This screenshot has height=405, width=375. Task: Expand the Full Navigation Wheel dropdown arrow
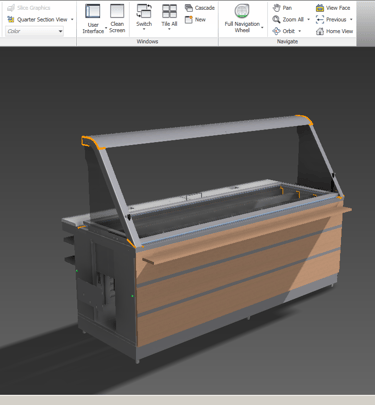pyautogui.click(x=262, y=28)
